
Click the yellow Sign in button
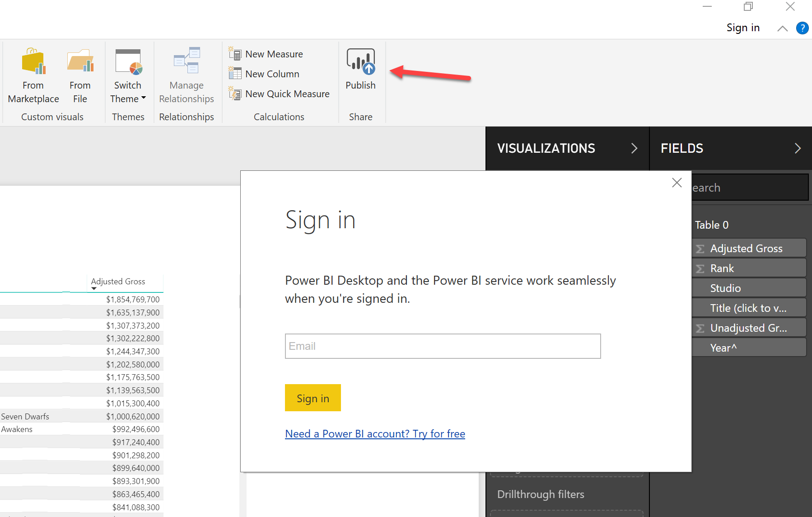coord(313,398)
